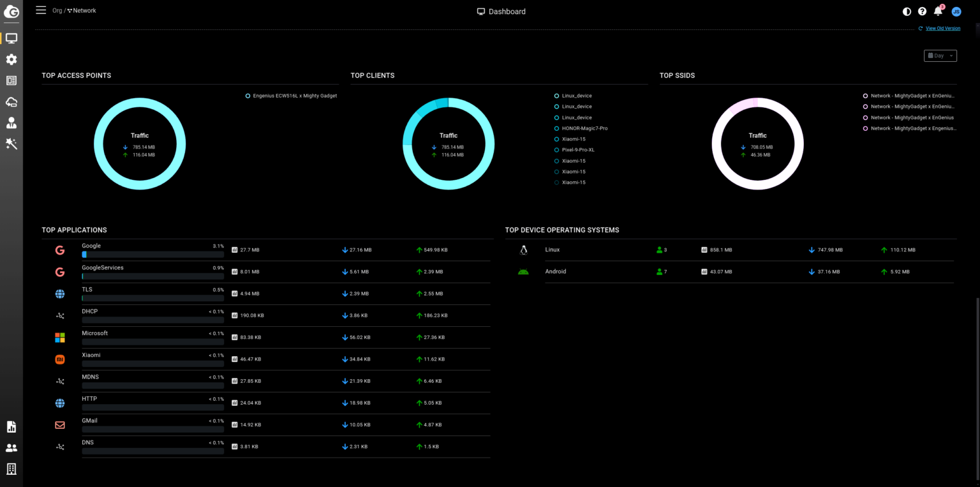Toggle HONOR-Magic7-Pro legend entry
Viewport: 980px width, 487px height.
pyautogui.click(x=584, y=128)
